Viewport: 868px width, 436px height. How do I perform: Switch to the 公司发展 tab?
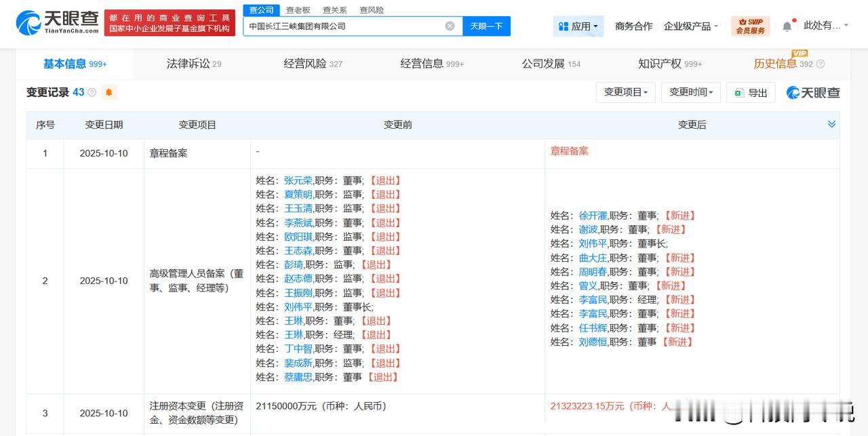tap(551, 64)
